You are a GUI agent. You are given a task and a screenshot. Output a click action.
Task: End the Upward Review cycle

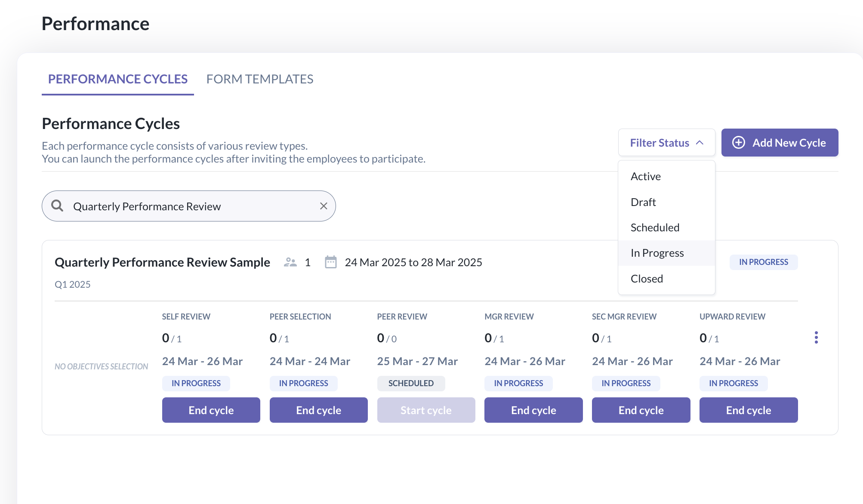748,410
